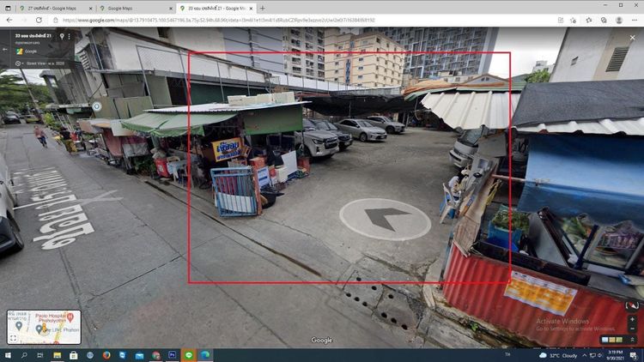The width and height of the screenshot is (644, 362).
Task: Open Microsoft Store from the taskbar
Action: 73,355
